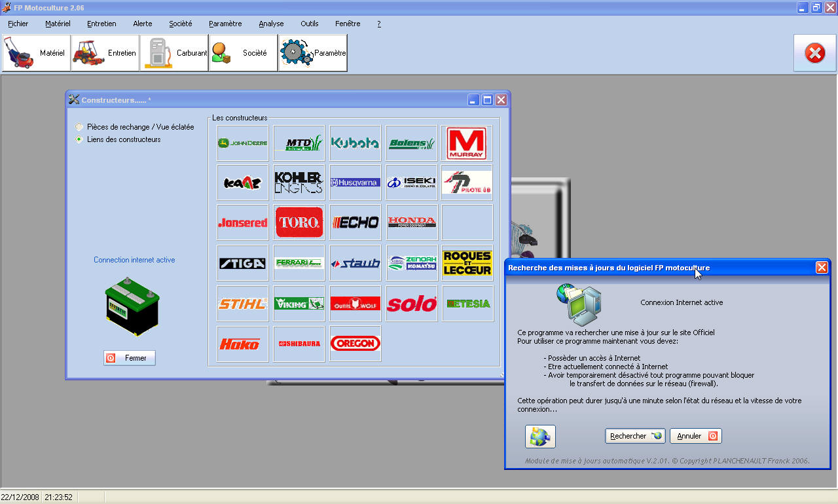Click the Matériel lawnmower toolbar button
Screen dimensions: 838x504
click(36, 53)
